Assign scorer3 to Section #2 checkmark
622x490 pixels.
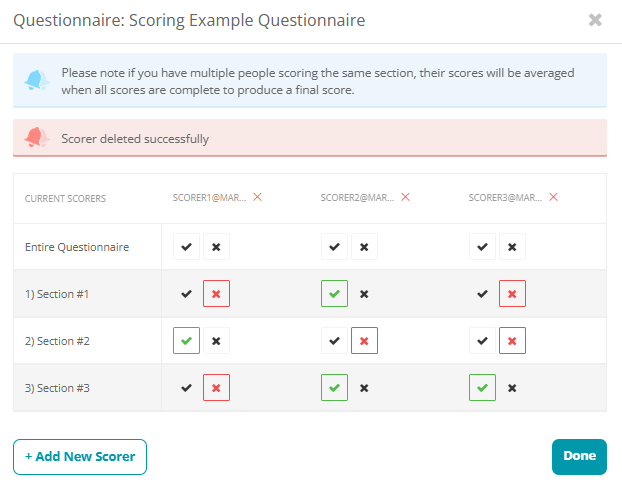coord(482,341)
